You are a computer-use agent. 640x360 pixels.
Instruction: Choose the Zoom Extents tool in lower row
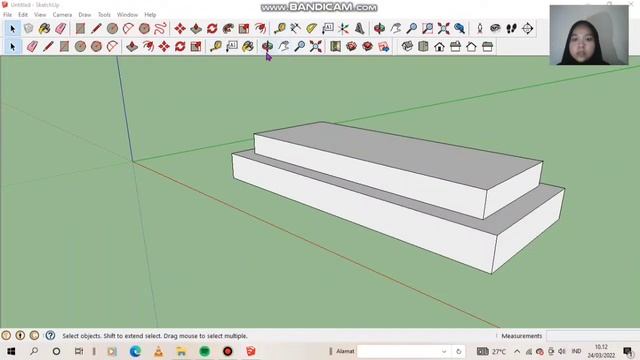click(316, 46)
